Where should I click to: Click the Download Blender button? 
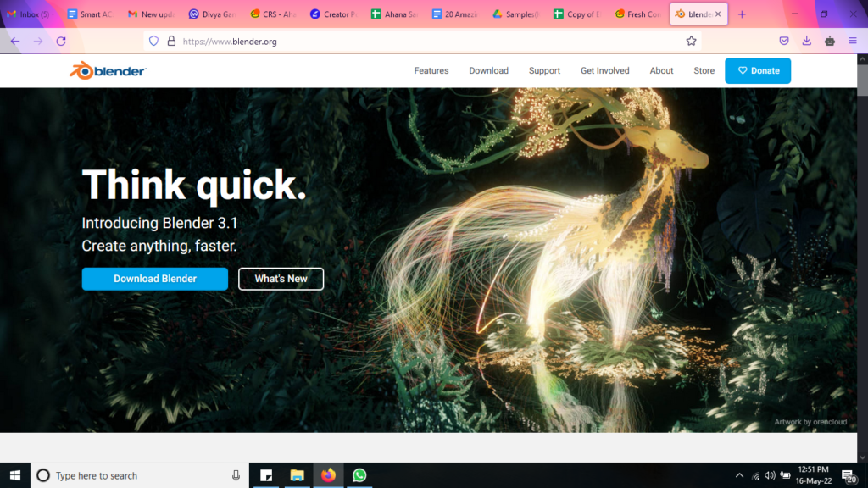pos(155,279)
